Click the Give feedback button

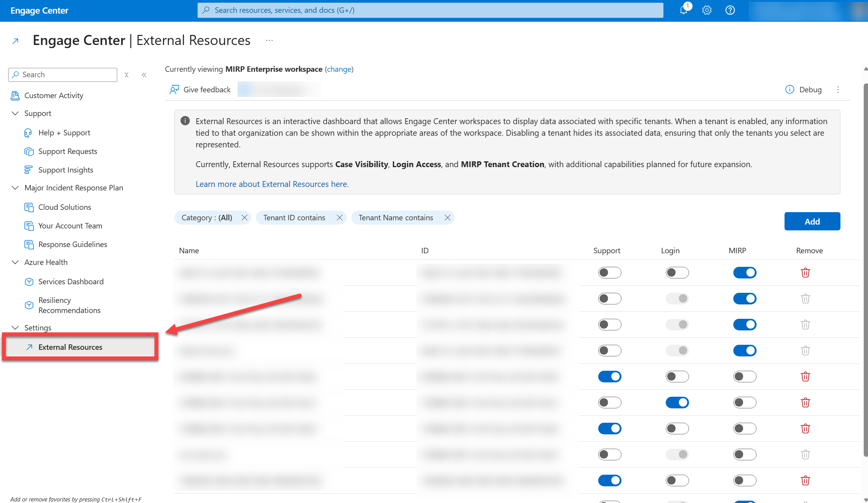click(200, 90)
